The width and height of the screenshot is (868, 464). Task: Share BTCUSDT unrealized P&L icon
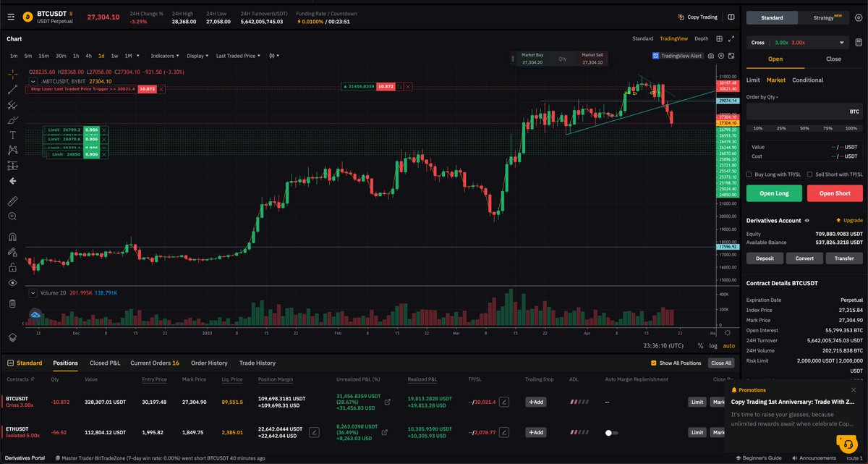point(388,402)
